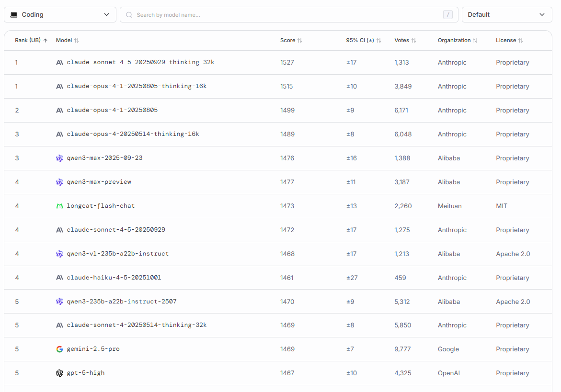Screen dimensions: 561x392
Task: Select claude-opus-4-20250514-thinking-16k model name
Action: (133, 134)
